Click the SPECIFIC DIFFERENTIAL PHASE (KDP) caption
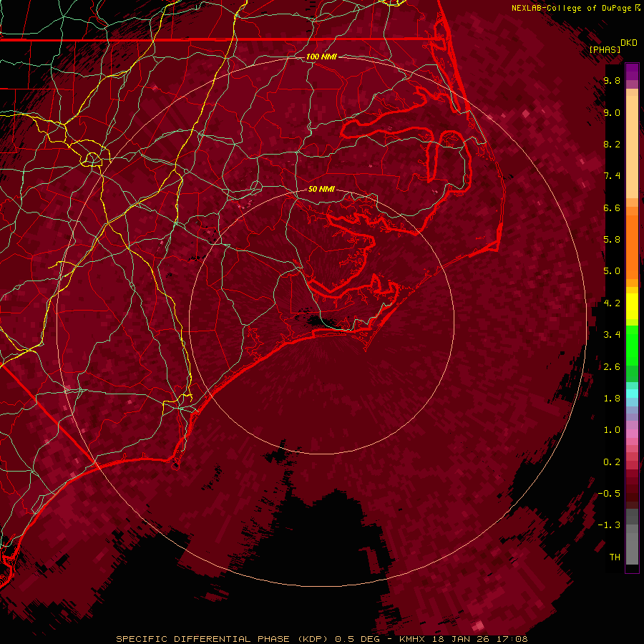The height and width of the screenshot is (644, 644). 222,639
